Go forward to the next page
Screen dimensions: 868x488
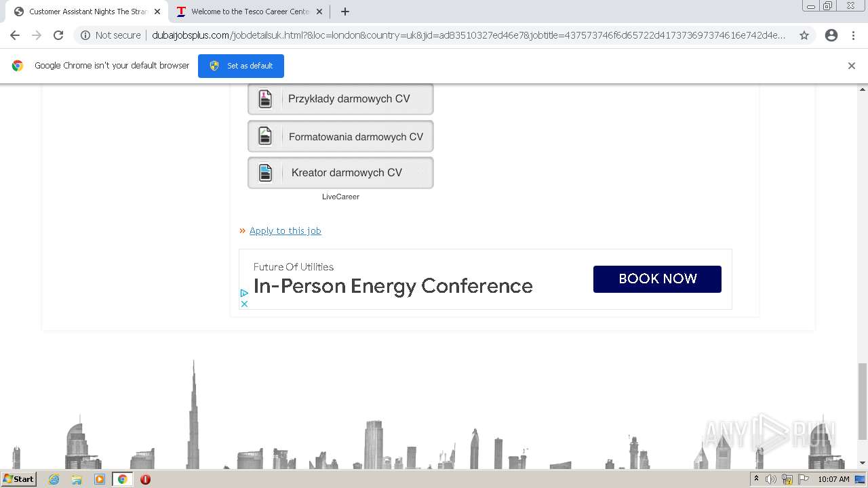point(37,35)
